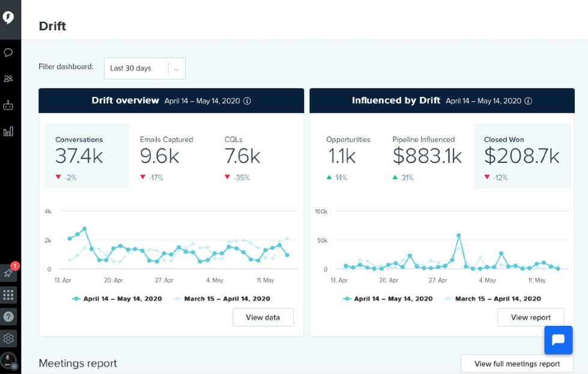The width and height of the screenshot is (588, 374).
Task: Open the Conversations chat bubble icon
Action: click(8, 52)
